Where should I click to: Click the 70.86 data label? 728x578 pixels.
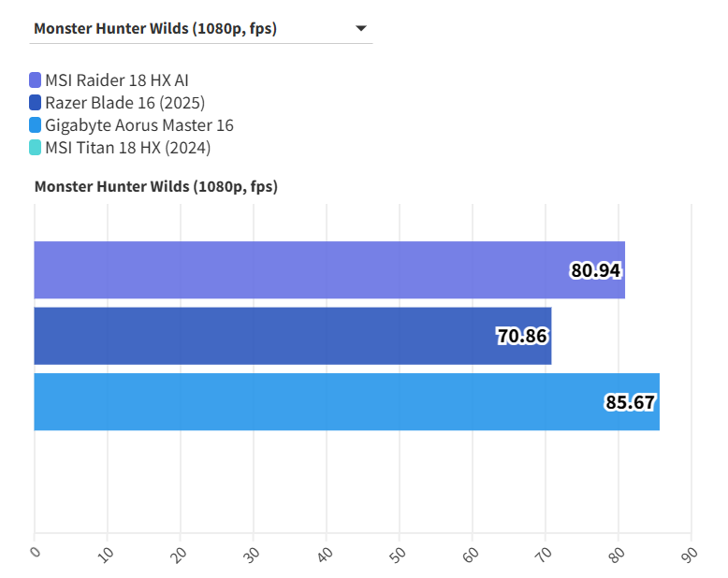click(522, 337)
